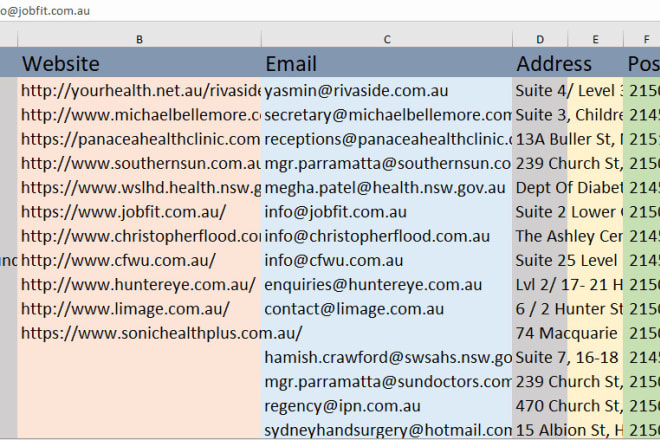Open the limage.com.au website link
660x440 pixels.
[125, 309]
